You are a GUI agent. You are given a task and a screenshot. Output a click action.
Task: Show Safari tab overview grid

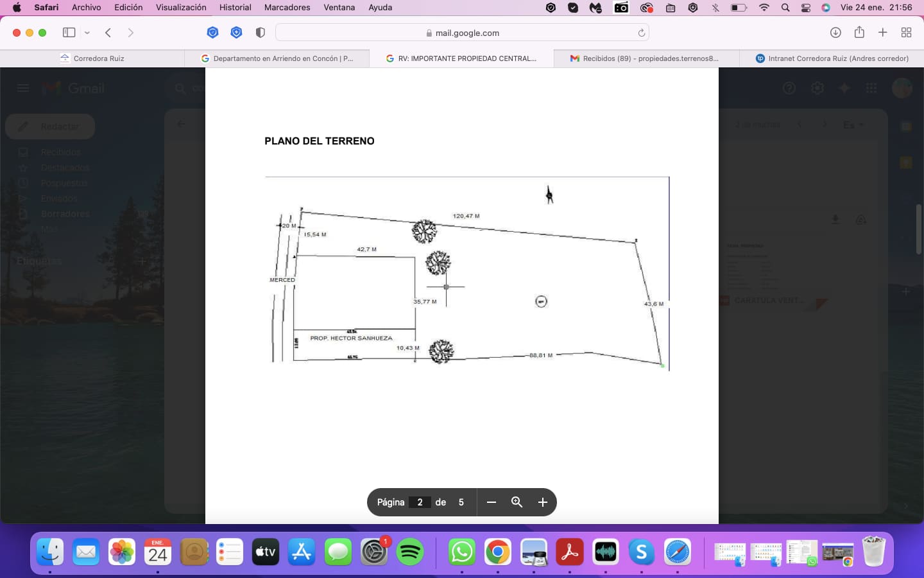(907, 33)
